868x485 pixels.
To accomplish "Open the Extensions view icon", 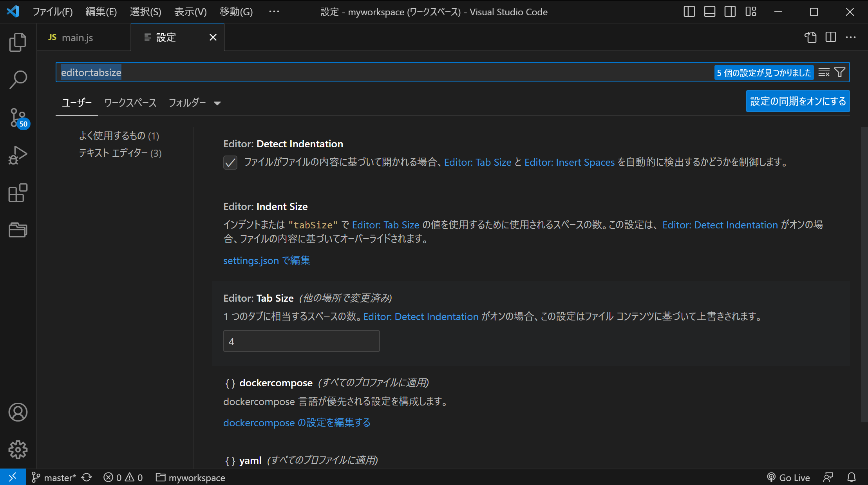I will click(x=18, y=193).
